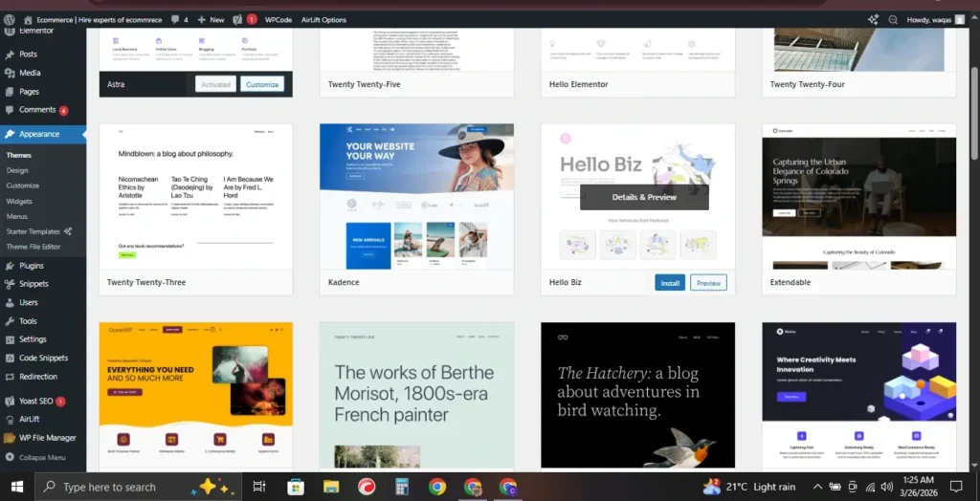Click the Posts pushpin icon in sidebar

coord(10,54)
